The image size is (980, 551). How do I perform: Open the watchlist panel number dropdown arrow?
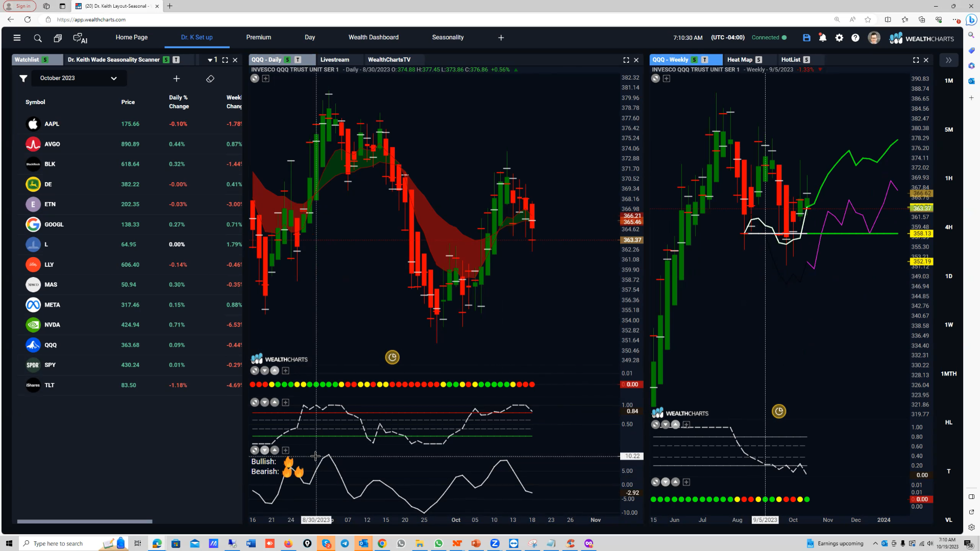(x=210, y=60)
